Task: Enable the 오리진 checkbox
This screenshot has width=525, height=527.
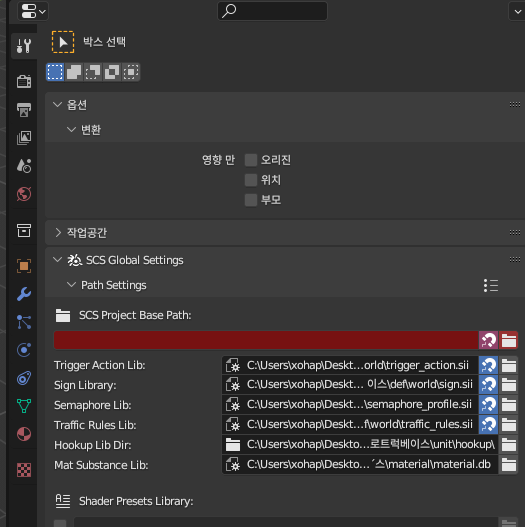Action: 251,160
